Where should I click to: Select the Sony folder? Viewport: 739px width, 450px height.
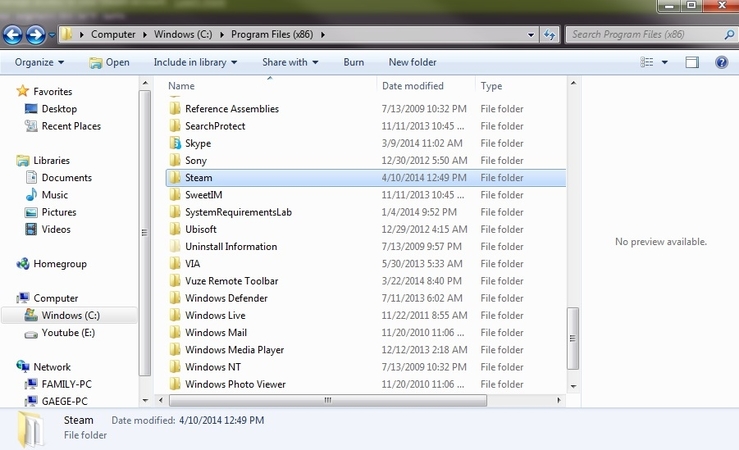[x=196, y=160]
